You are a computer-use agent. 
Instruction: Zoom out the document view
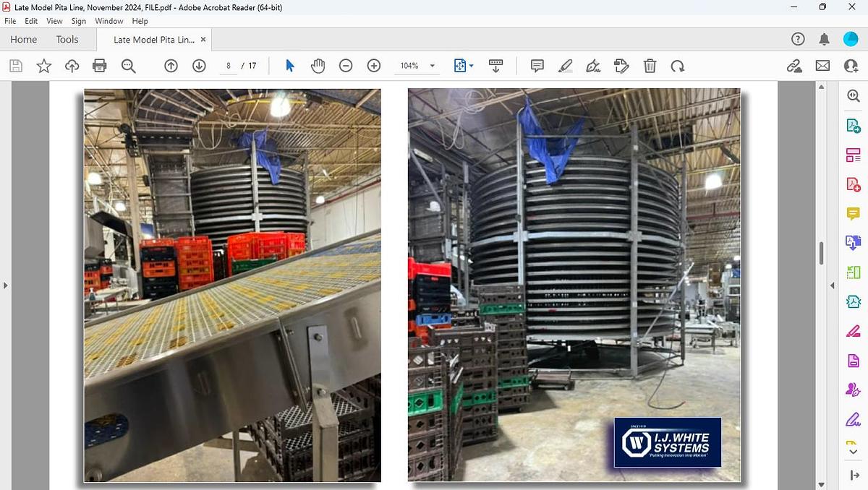coord(346,66)
